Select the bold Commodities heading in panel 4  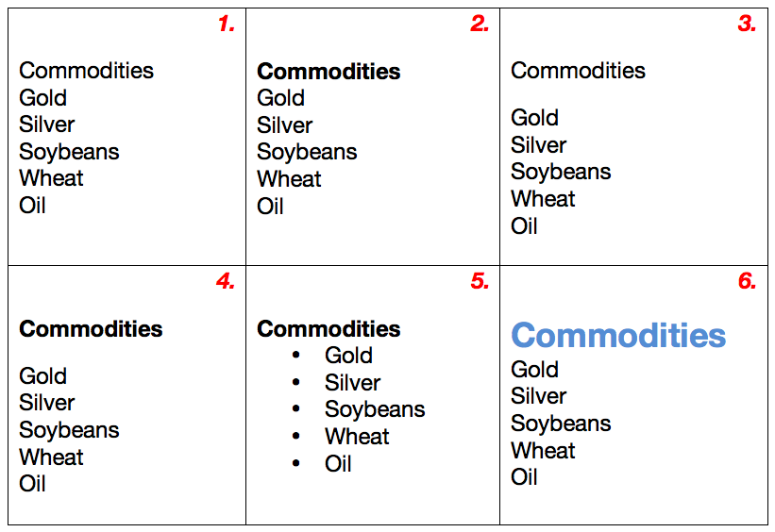pos(91,329)
